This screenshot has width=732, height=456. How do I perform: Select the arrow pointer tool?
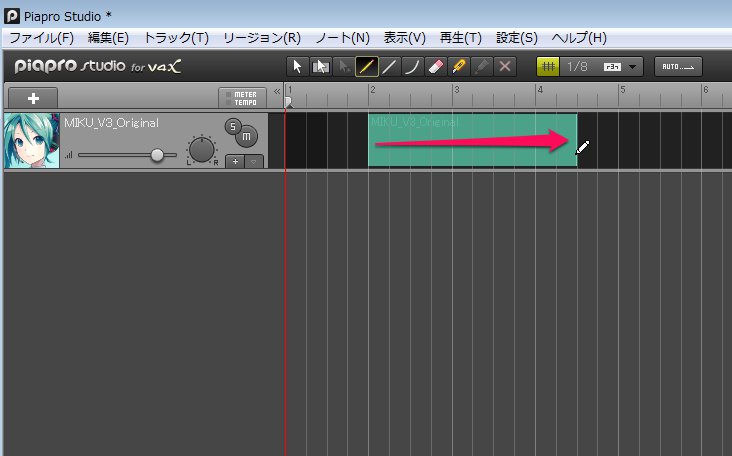(x=297, y=67)
